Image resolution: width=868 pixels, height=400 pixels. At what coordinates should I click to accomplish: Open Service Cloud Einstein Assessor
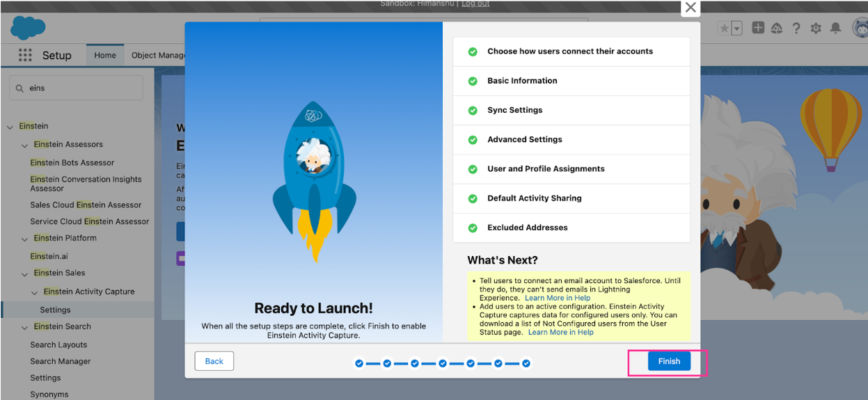[90, 221]
